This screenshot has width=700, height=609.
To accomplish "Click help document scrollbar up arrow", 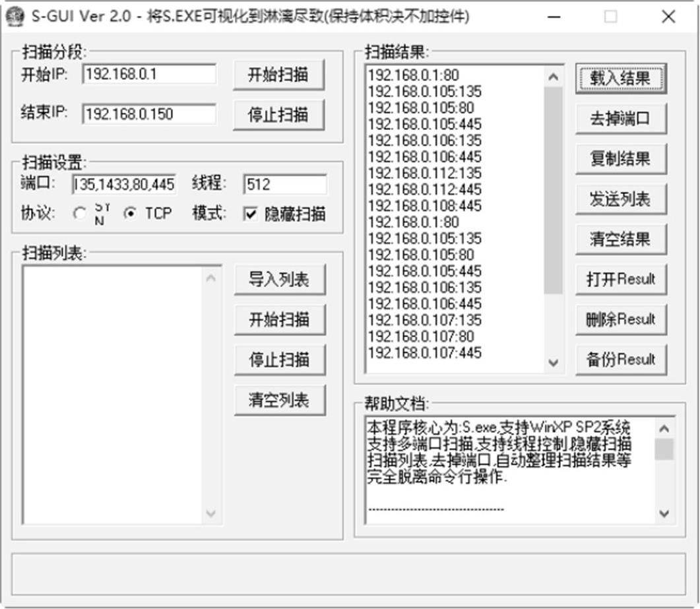I will click(664, 429).
